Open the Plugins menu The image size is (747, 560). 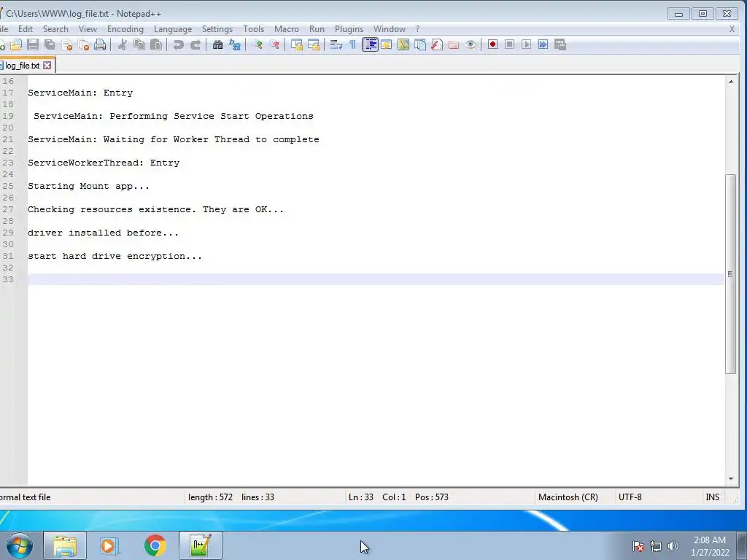tap(349, 29)
